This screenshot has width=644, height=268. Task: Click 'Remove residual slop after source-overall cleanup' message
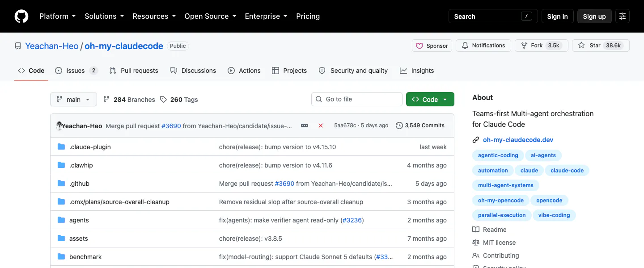pos(291,202)
